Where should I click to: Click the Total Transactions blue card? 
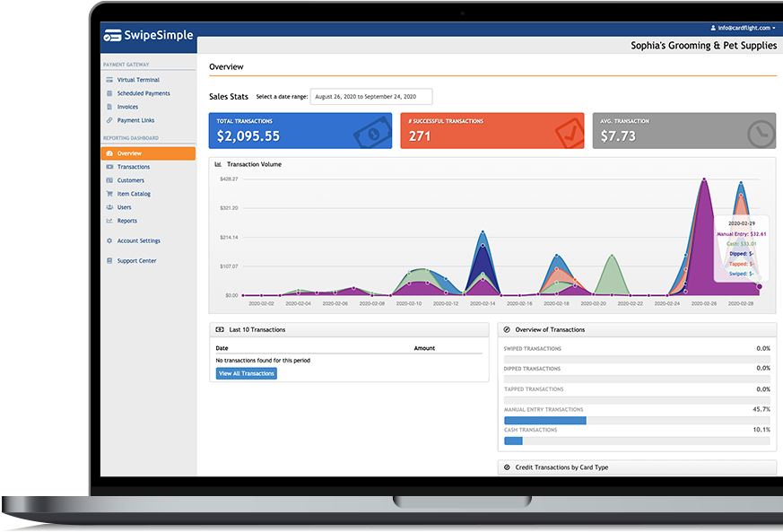pyautogui.click(x=300, y=131)
